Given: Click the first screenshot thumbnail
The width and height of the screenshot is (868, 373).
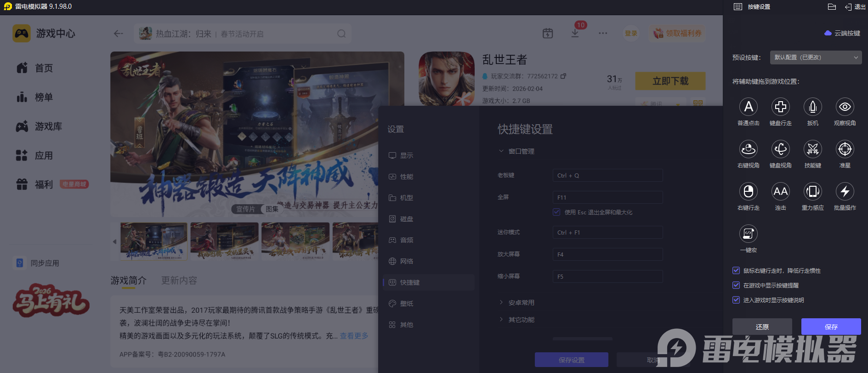Looking at the screenshot, I should point(154,241).
